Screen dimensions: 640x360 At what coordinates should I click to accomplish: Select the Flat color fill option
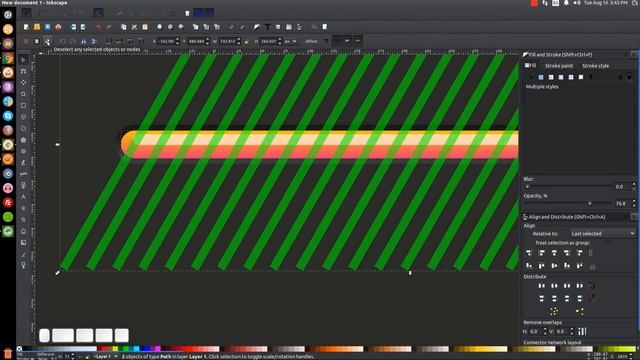point(541,77)
